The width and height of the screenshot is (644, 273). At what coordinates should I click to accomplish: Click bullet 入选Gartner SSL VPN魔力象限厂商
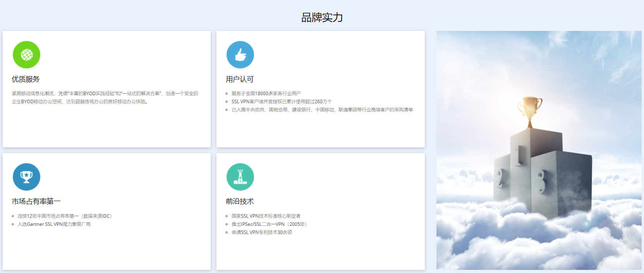point(54,224)
